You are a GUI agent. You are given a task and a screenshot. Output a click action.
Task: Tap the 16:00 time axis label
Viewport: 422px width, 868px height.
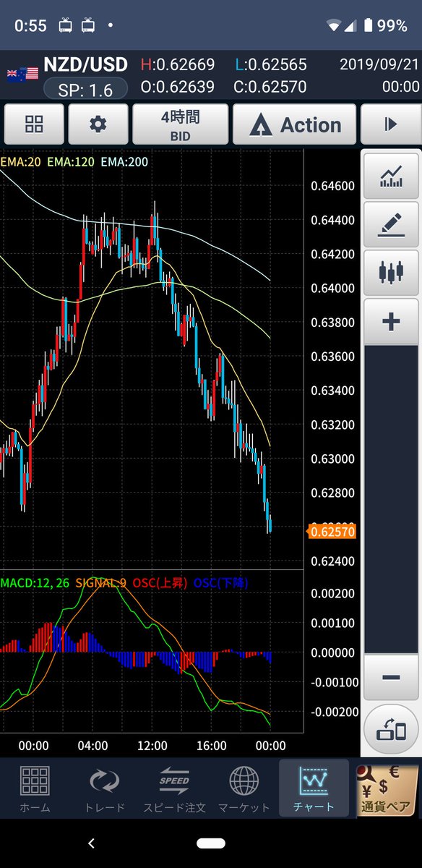(211, 746)
